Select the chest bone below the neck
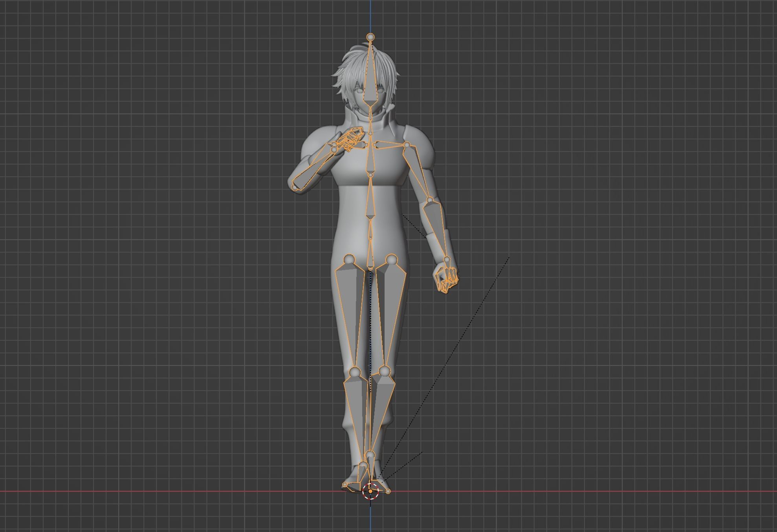 [370, 157]
